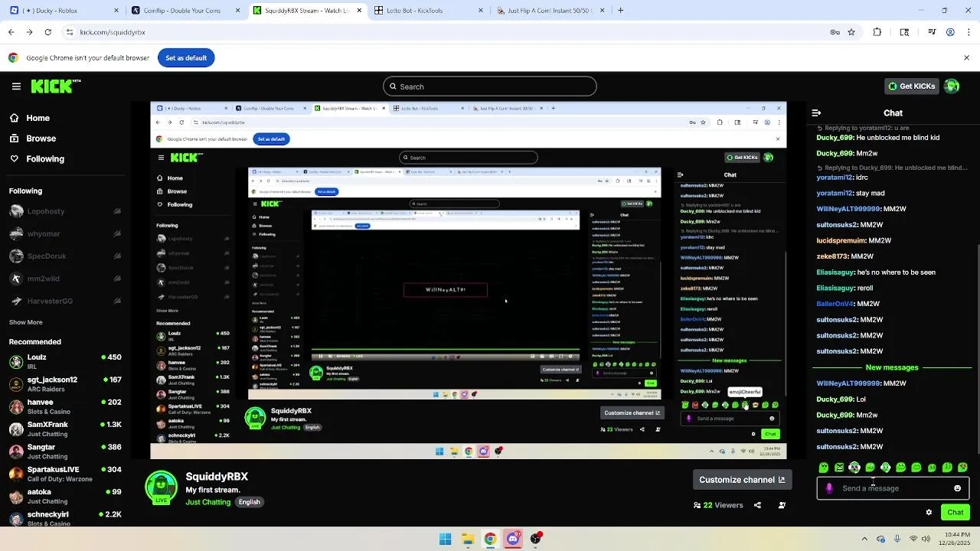The image size is (980, 551).
Task: Open Chrome password key icon
Action: [835, 32]
